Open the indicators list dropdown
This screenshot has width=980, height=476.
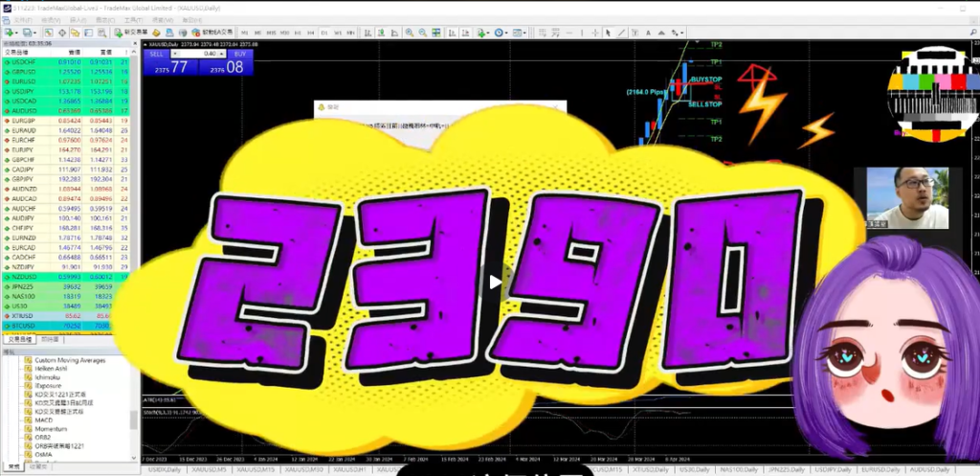pyautogui.click(x=482, y=33)
